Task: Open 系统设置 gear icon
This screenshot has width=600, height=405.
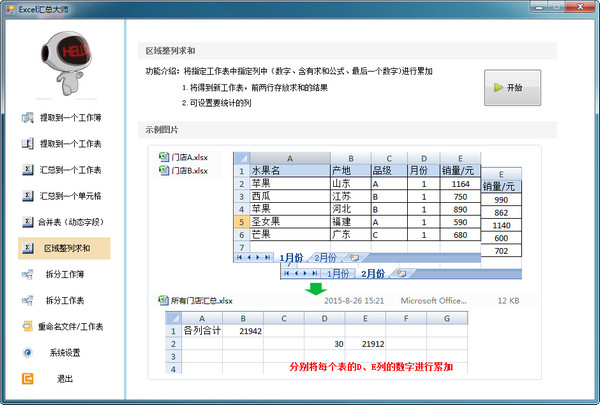Action: 28,352
